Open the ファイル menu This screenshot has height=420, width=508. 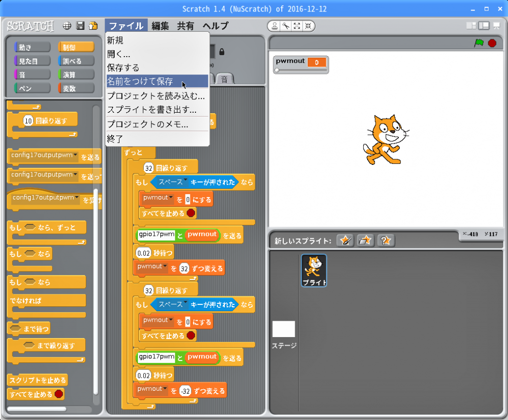[x=126, y=26]
